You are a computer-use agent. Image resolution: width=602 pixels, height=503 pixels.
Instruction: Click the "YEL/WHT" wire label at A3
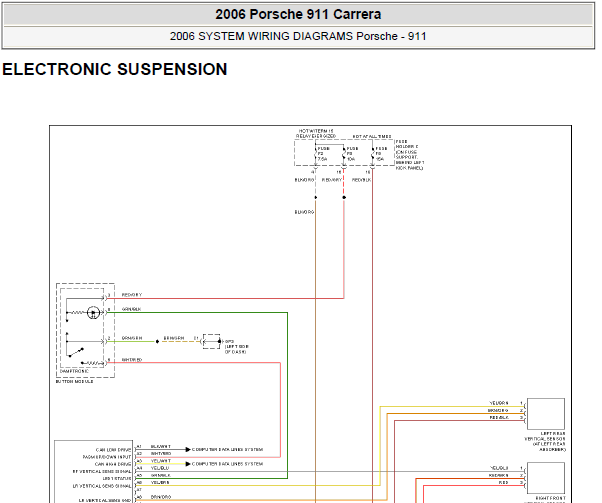point(160,461)
